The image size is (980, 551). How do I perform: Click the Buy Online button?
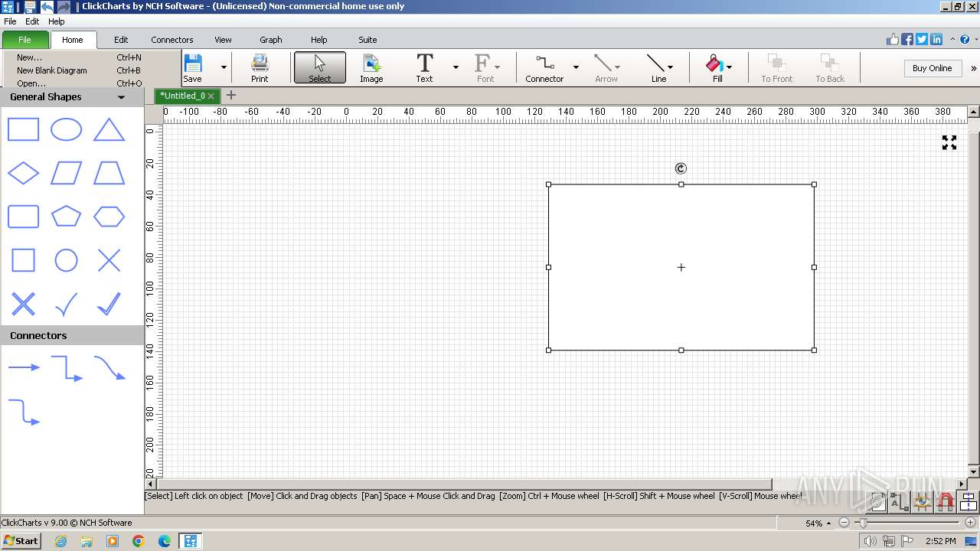[x=932, y=68]
